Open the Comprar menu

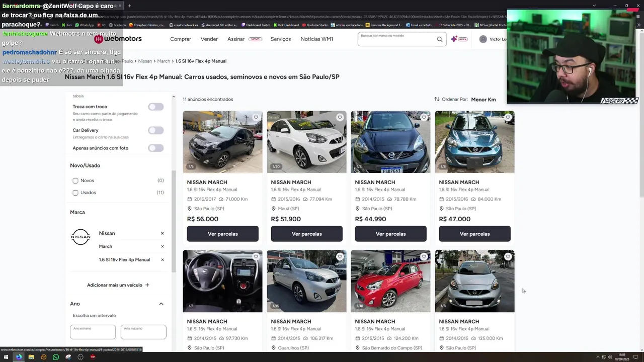coord(181,39)
